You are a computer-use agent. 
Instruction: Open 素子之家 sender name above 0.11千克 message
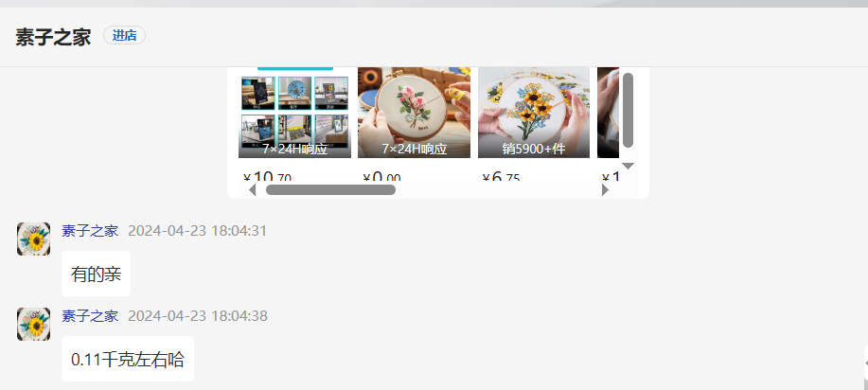coord(90,316)
